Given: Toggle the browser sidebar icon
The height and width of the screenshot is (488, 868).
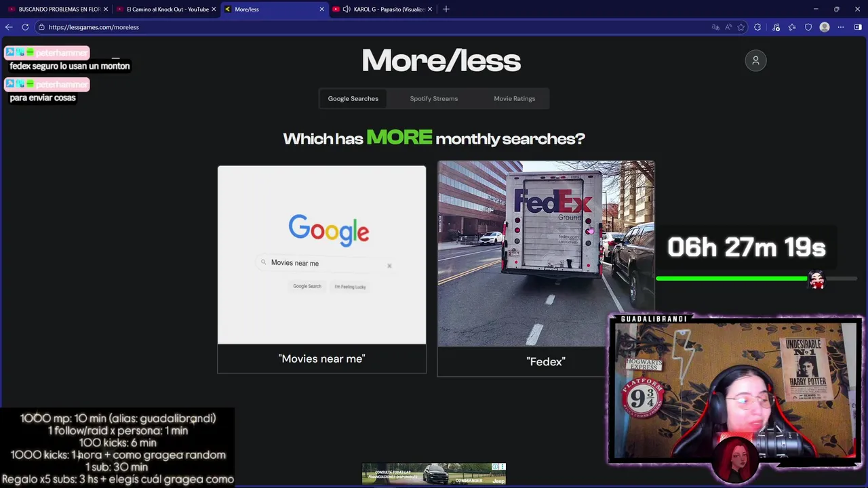Looking at the screenshot, I should 858,27.
